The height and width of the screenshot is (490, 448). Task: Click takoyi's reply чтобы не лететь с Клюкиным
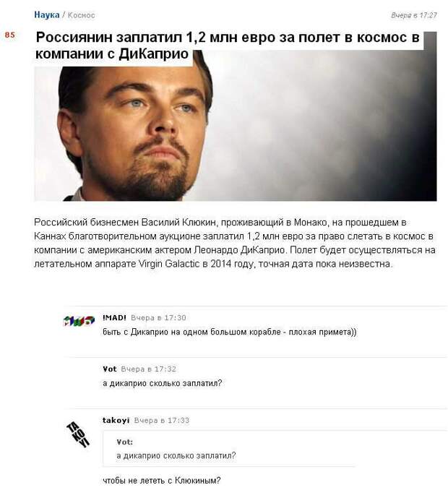162,481
